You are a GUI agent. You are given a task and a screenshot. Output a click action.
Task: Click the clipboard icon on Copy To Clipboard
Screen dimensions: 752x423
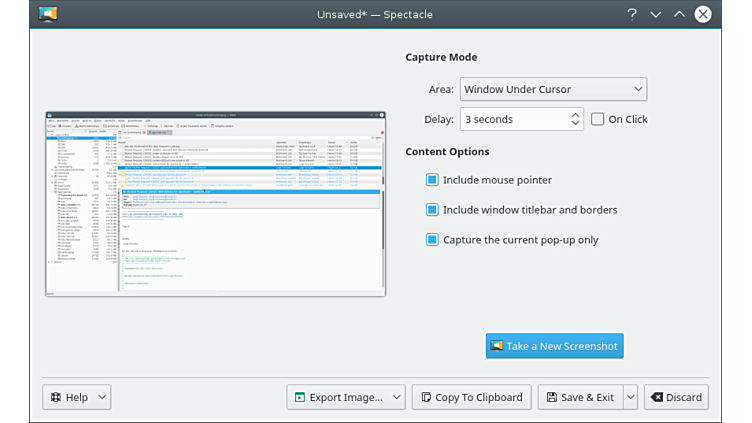(425, 397)
